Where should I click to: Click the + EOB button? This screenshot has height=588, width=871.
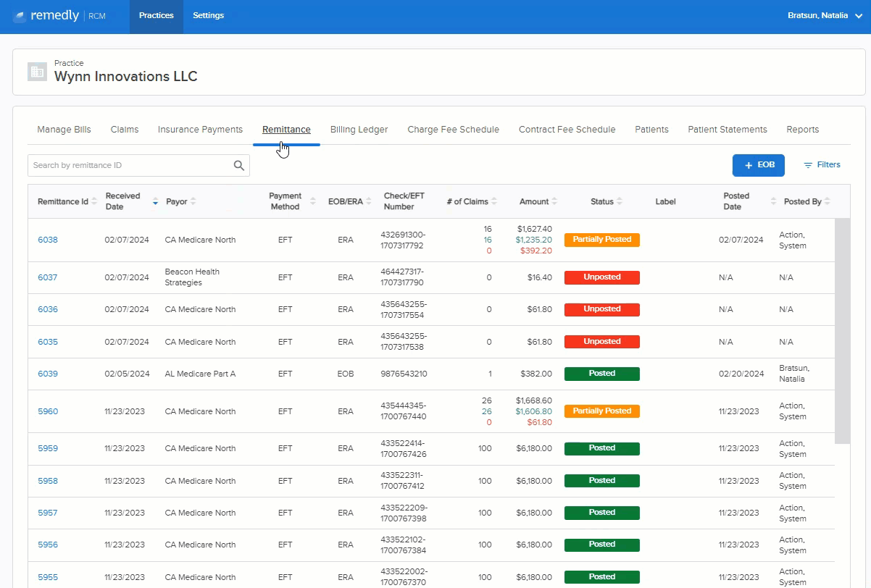tap(759, 165)
